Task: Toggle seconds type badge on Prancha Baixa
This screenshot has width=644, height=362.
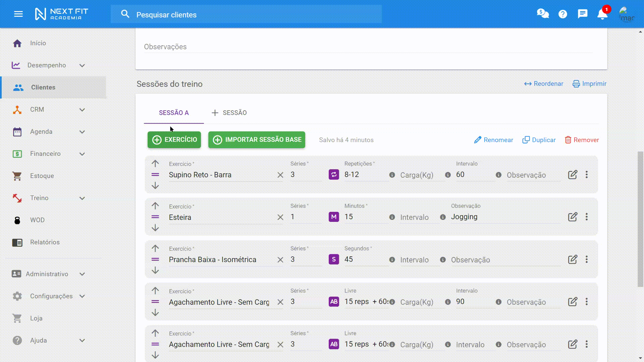Action: [x=333, y=259]
